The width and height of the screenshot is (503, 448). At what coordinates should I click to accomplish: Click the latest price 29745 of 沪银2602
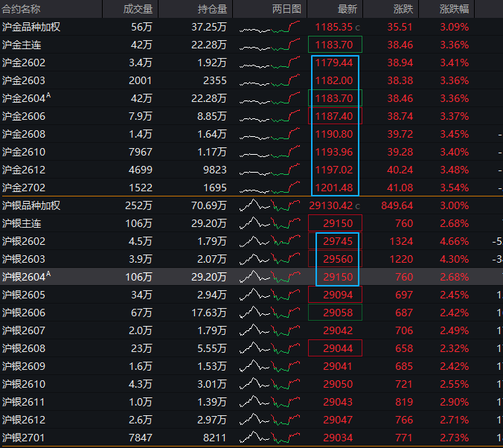(x=339, y=241)
